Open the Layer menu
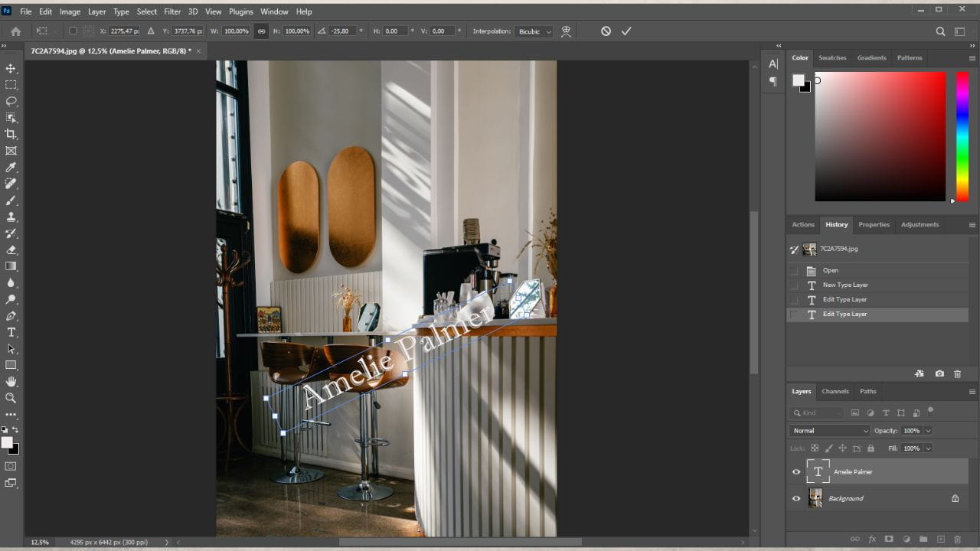This screenshot has width=980, height=551. 97,11
